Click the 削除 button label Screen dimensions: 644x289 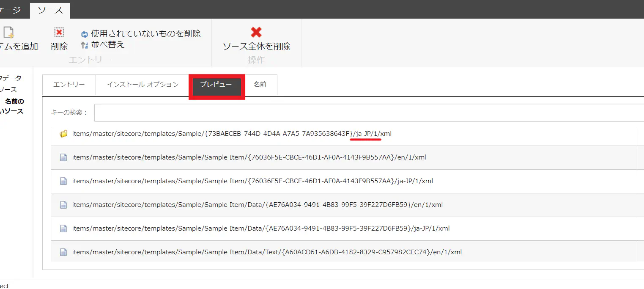(x=59, y=46)
